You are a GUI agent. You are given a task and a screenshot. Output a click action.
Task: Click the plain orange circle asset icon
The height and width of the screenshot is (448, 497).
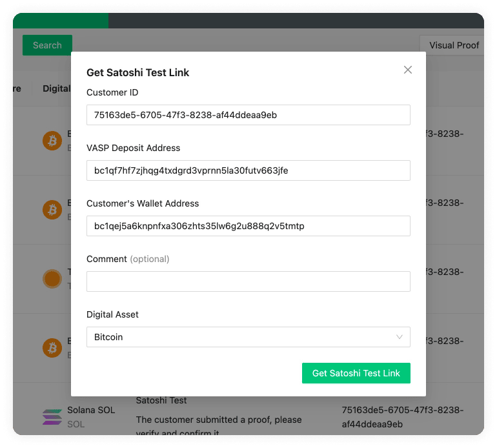point(52,279)
